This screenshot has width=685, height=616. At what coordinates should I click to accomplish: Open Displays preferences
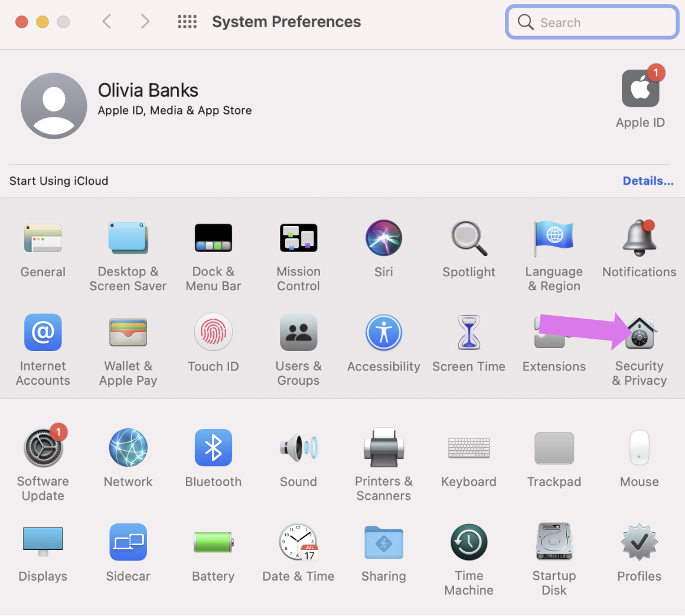[43, 542]
